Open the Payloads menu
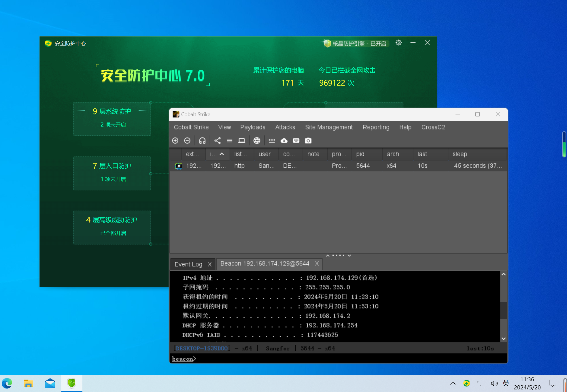The image size is (567, 392). 253,127
